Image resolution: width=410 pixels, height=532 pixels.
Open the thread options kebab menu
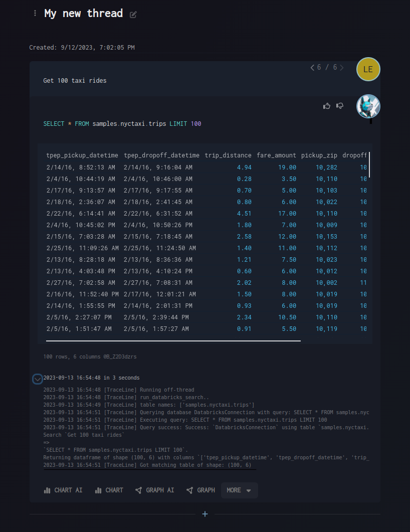pos(35,13)
